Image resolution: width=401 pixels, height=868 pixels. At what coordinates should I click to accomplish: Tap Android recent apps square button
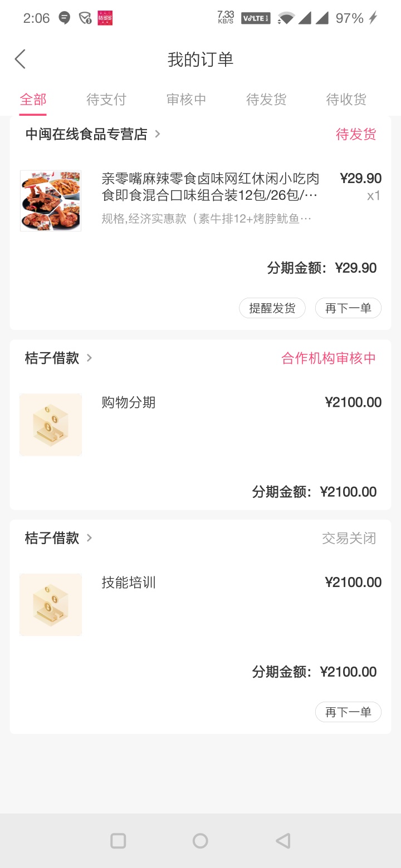[x=118, y=840]
